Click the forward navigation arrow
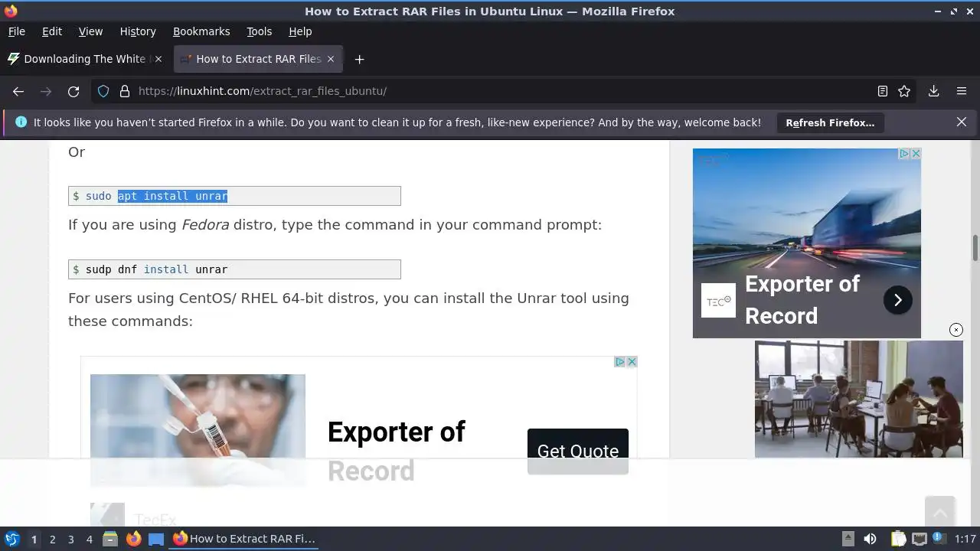 [46, 91]
